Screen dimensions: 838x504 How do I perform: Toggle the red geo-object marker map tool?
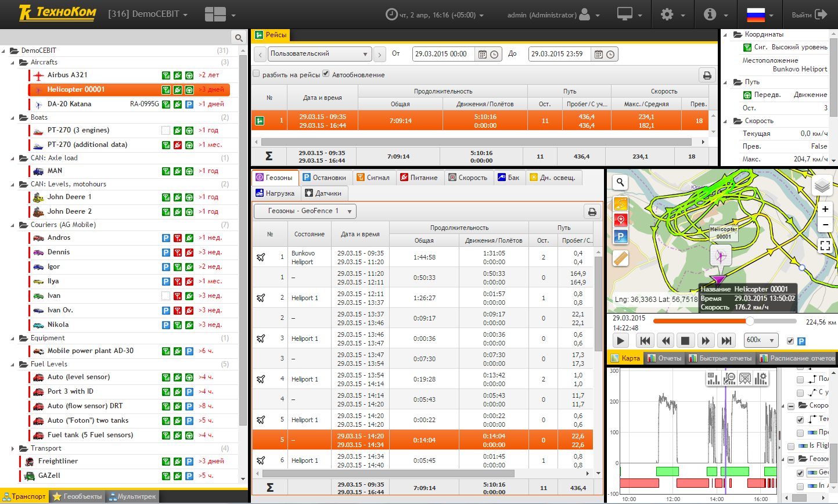621,220
